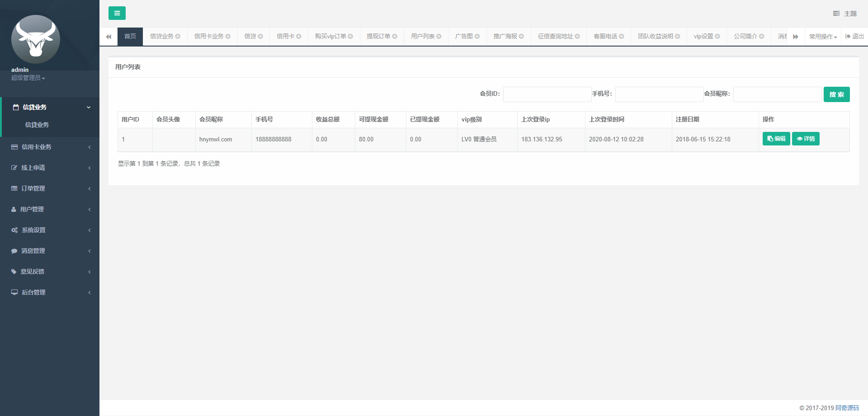This screenshot has height=416, width=868.
Task: Close the vip设置 tab
Action: click(717, 36)
